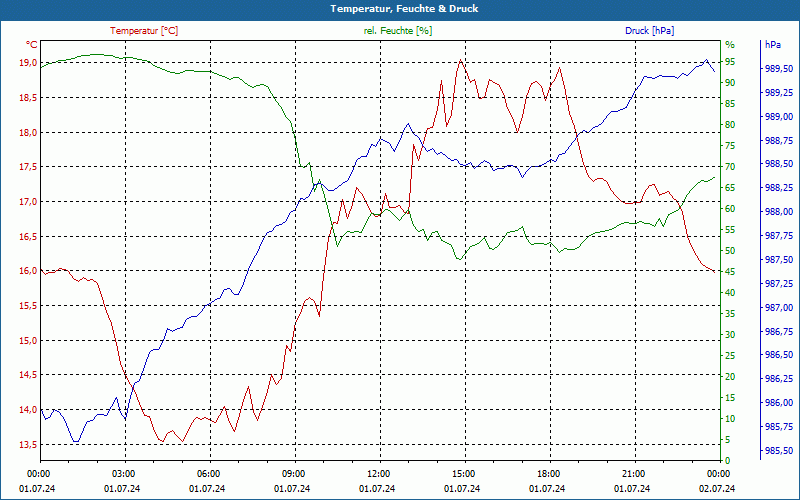Click the '°C' unit label on temperature axis
Screen dimensions: 800x500
tap(31, 45)
